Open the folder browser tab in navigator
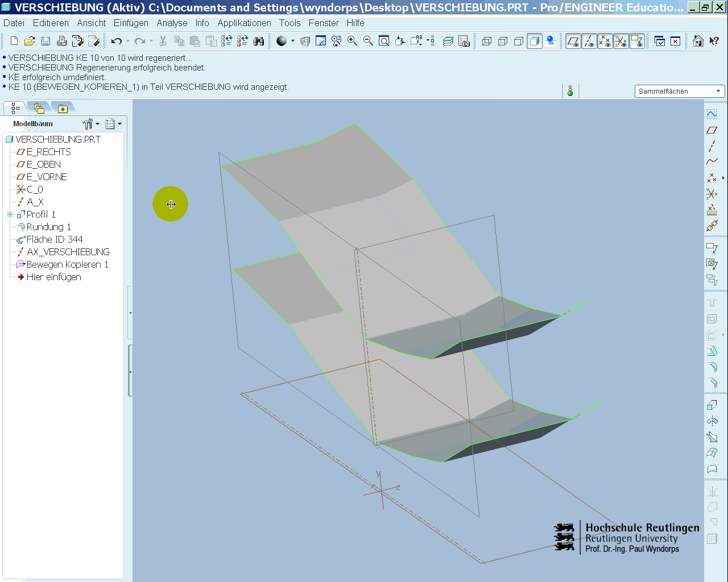Screen dimensions: 728x582 tap(39, 108)
